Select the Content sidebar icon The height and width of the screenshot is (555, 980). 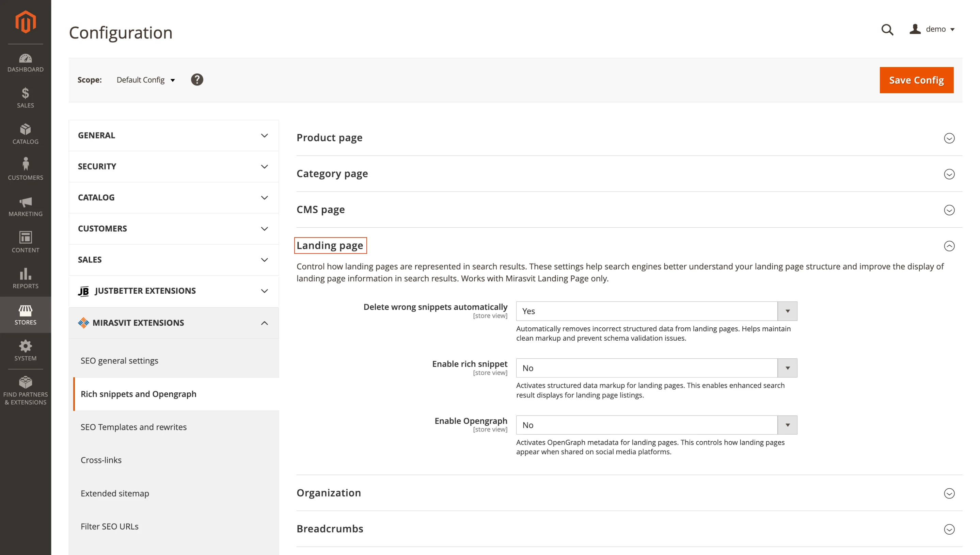click(25, 241)
